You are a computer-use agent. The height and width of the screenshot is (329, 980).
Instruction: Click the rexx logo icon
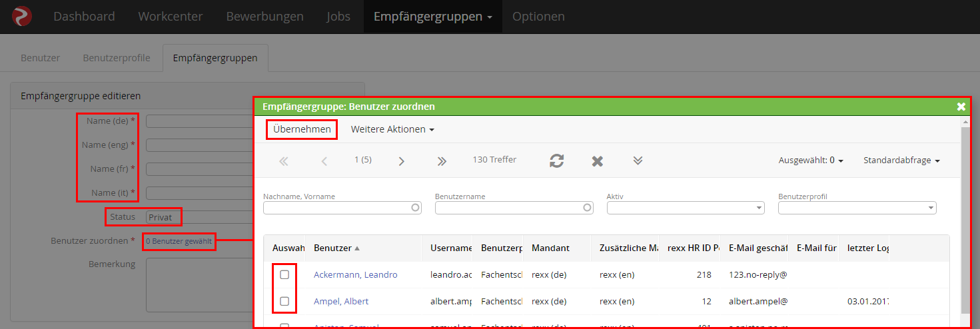(21, 16)
